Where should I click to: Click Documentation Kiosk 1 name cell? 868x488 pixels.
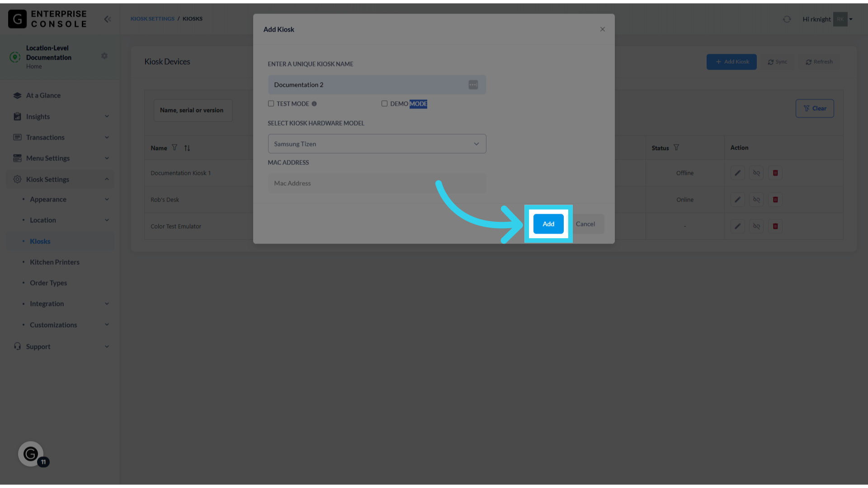coord(180,173)
